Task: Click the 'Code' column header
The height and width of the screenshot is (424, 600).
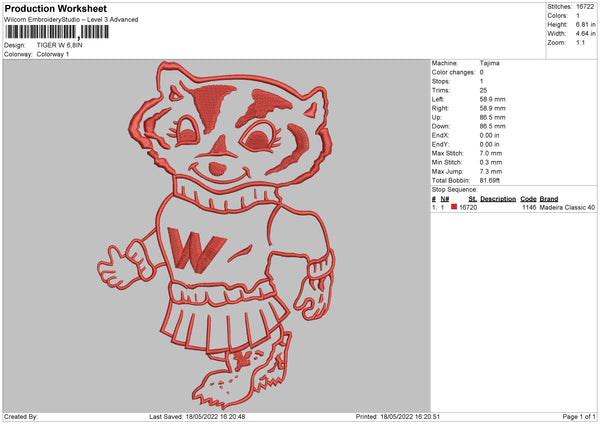Action: click(528, 199)
